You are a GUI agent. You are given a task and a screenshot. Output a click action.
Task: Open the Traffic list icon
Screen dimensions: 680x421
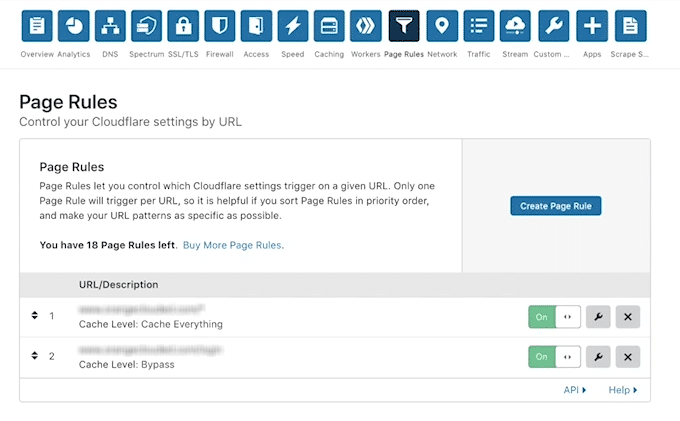(x=479, y=26)
